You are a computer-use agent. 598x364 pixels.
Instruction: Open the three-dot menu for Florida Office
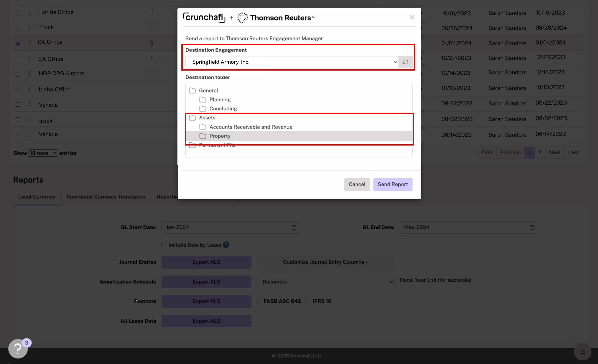(29, 13)
